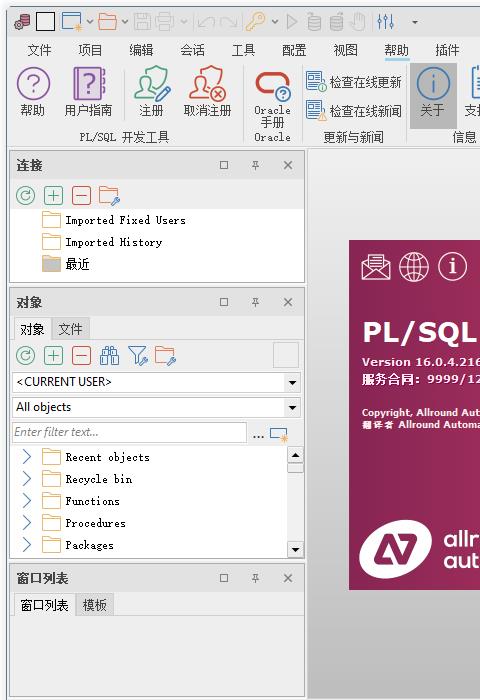The image size is (480, 700).
Task: Expand the Packages node
Action: [27, 545]
